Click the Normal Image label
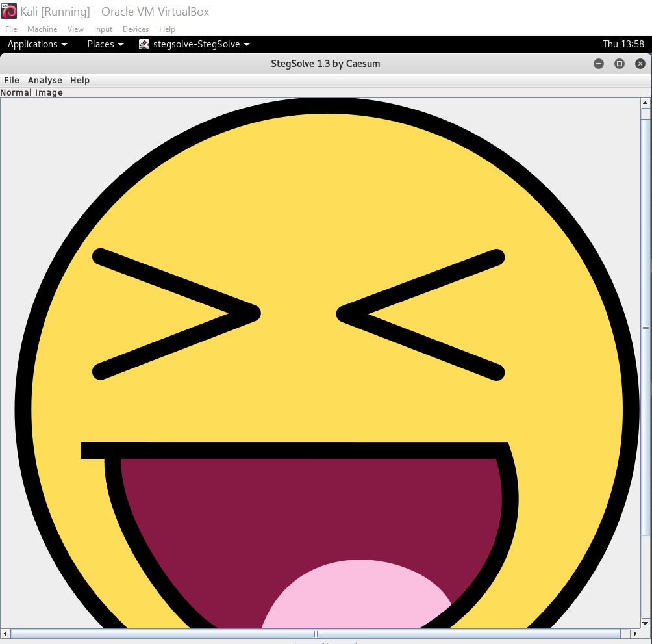This screenshot has height=644, width=652. tap(32, 92)
